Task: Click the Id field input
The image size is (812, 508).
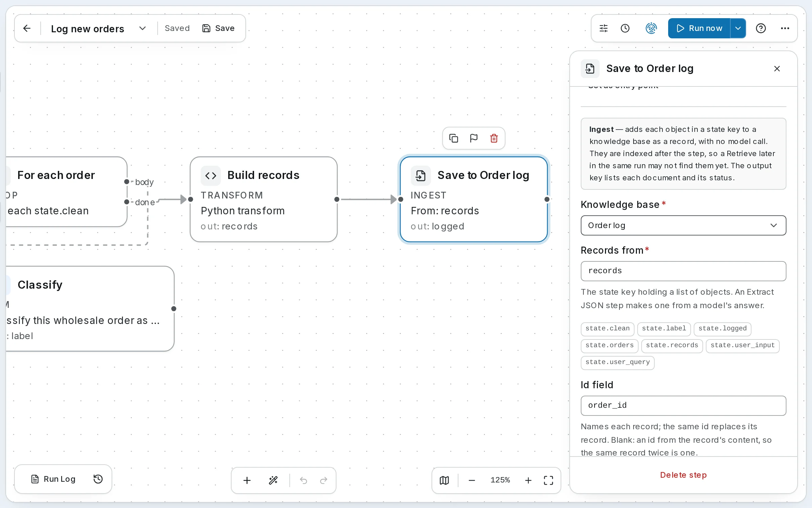Action: click(683, 406)
